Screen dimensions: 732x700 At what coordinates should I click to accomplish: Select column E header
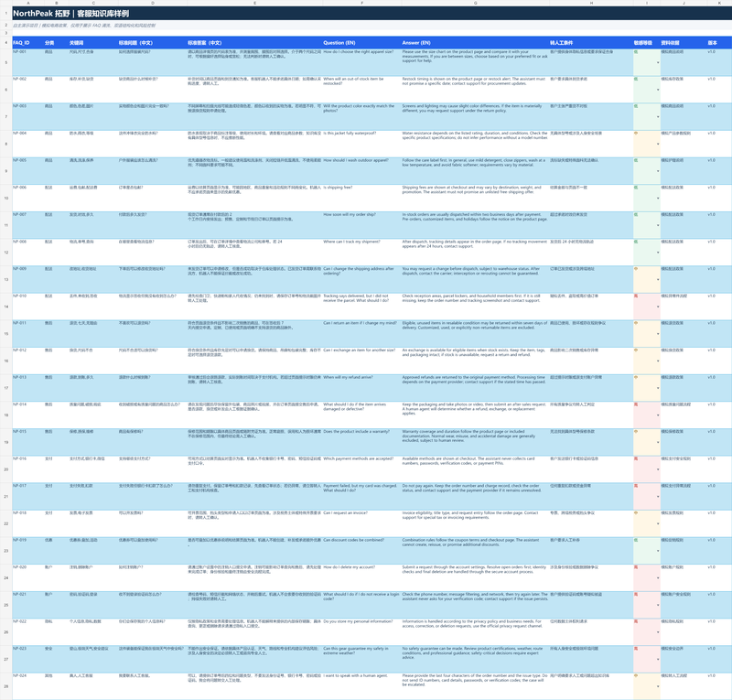(x=254, y=3)
